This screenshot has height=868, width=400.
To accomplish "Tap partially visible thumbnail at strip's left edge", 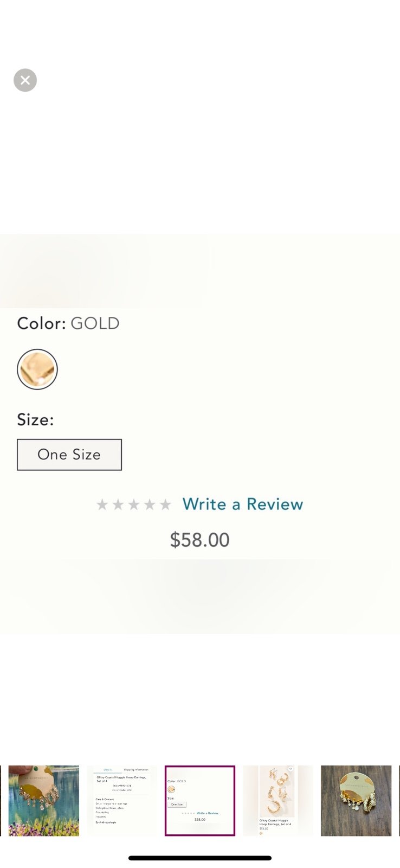I will (x=1, y=801).
